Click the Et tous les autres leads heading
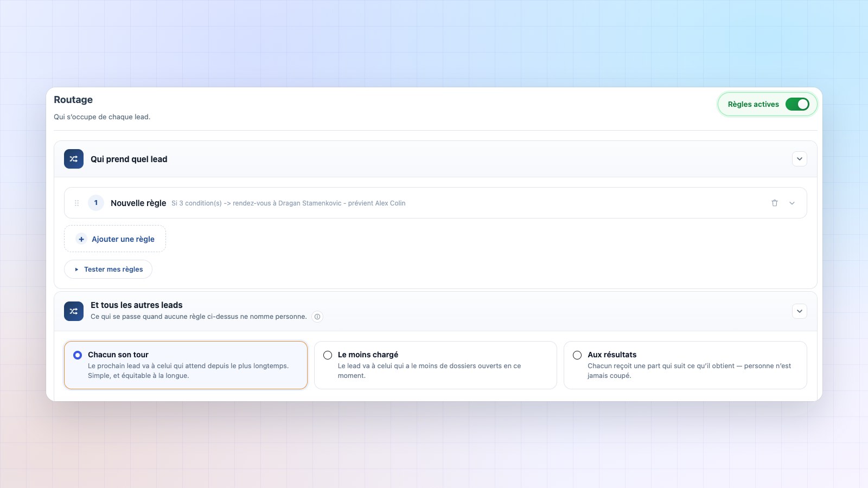This screenshot has height=488, width=868. click(137, 305)
